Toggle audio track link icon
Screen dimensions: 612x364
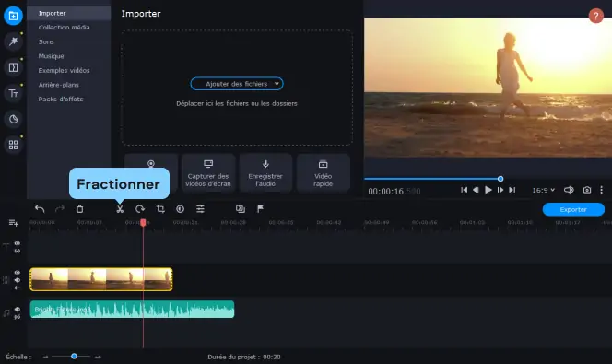18,317
